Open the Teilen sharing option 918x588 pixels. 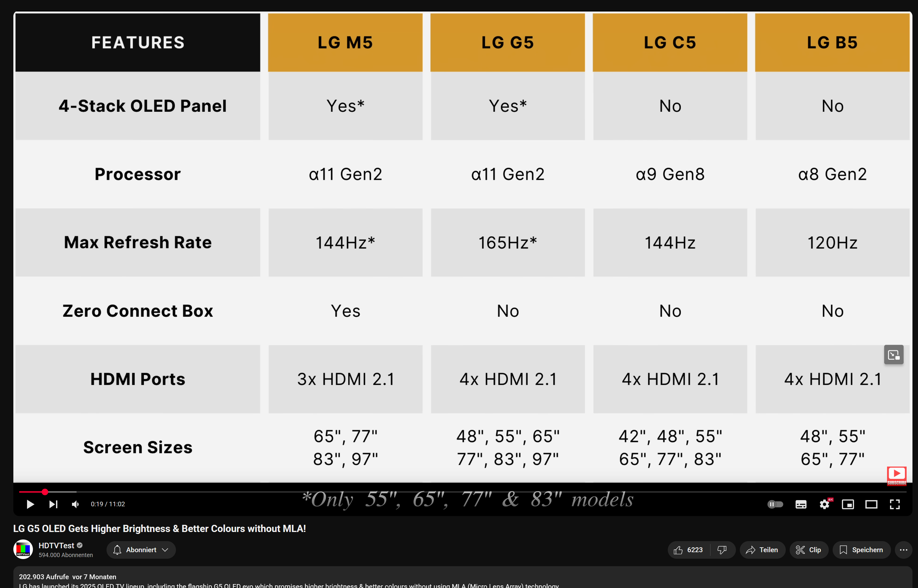[762, 550]
